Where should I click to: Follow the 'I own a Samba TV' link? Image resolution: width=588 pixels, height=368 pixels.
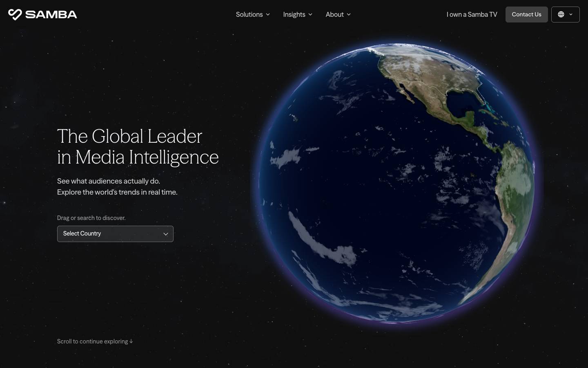tap(472, 14)
